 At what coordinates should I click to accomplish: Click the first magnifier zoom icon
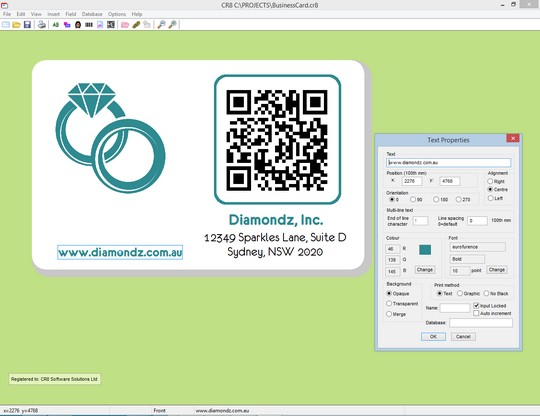coord(161,25)
